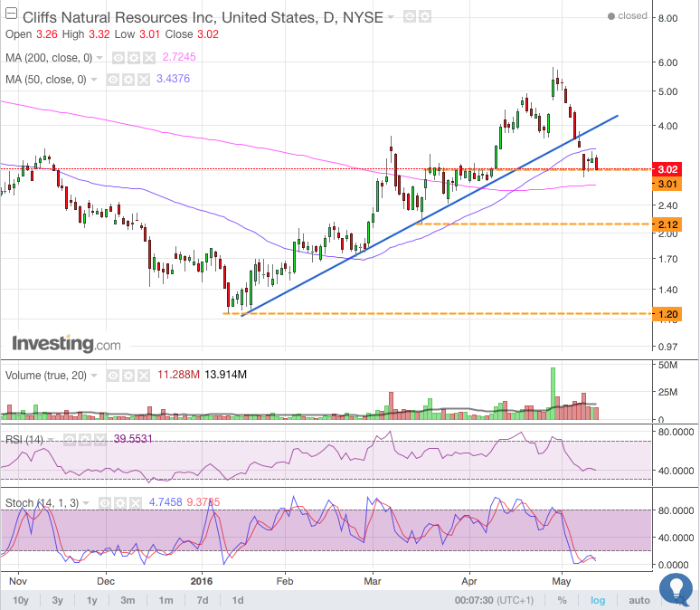
Task: Set chart range to 7d
Action: pyautogui.click(x=203, y=600)
